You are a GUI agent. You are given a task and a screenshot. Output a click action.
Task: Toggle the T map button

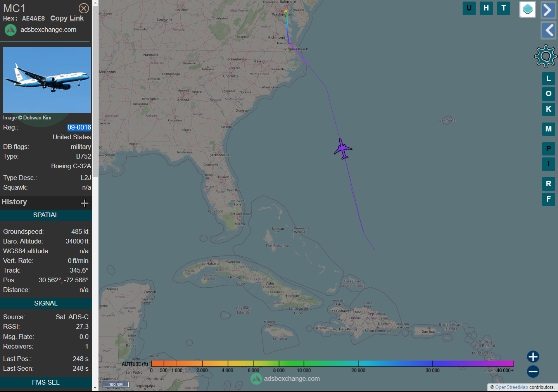point(503,8)
